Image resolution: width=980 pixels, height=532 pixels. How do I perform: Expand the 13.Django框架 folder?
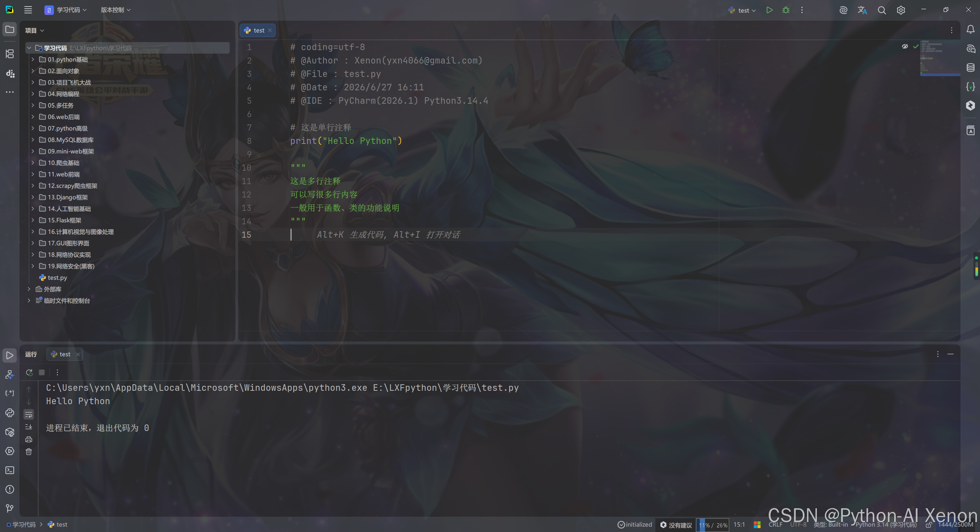[x=33, y=197]
